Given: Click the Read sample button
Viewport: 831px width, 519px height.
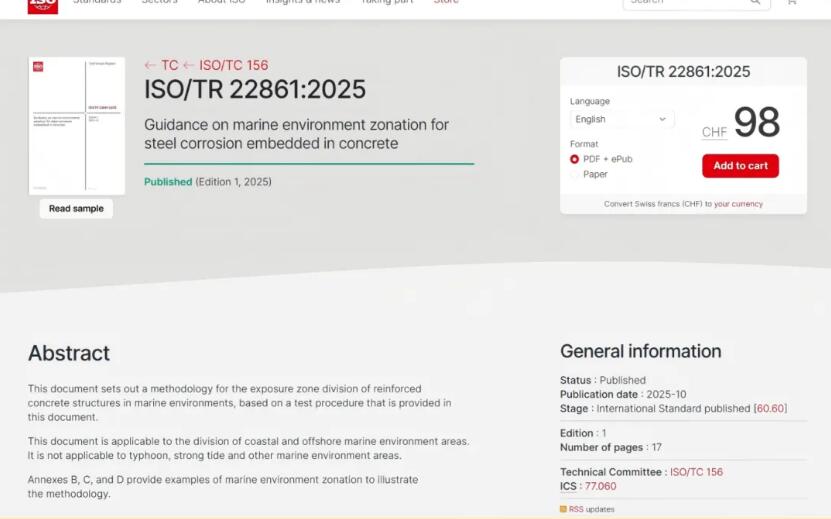Looking at the screenshot, I should [76, 209].
